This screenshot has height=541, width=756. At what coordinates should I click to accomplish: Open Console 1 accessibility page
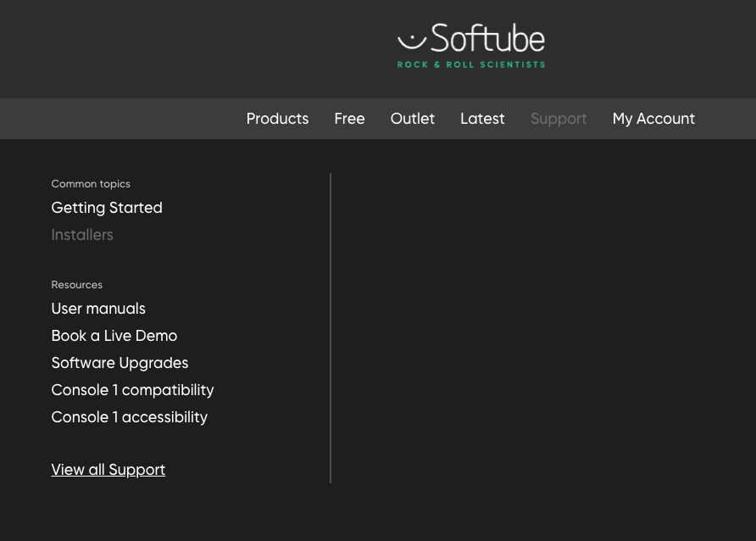[129, 417]
